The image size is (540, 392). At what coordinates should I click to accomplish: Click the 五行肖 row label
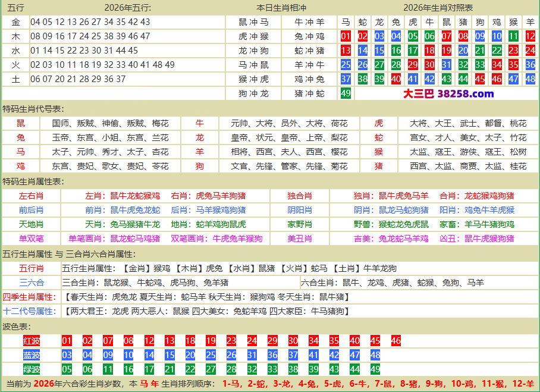pyautogui.click(x=31, y=268)
